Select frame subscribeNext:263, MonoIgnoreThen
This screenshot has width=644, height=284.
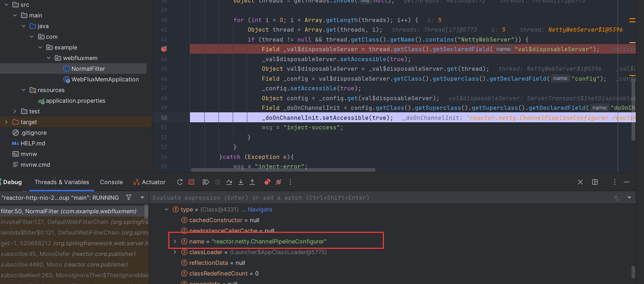(74, 275)
